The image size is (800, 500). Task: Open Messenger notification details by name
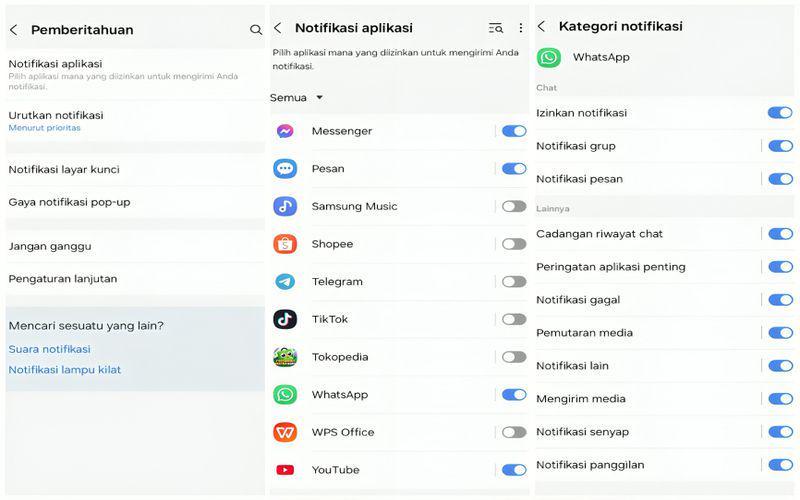342,131
